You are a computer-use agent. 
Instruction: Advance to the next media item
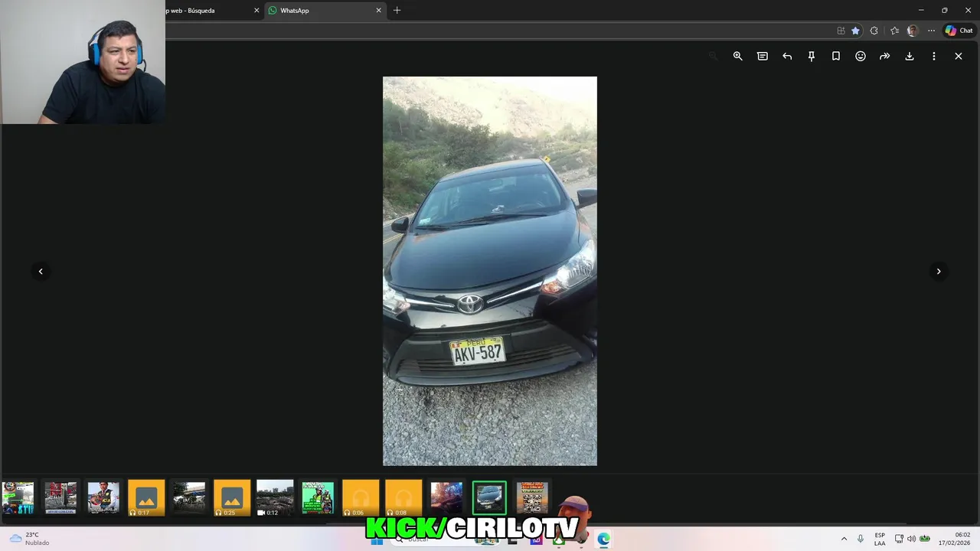click(939, 271)
